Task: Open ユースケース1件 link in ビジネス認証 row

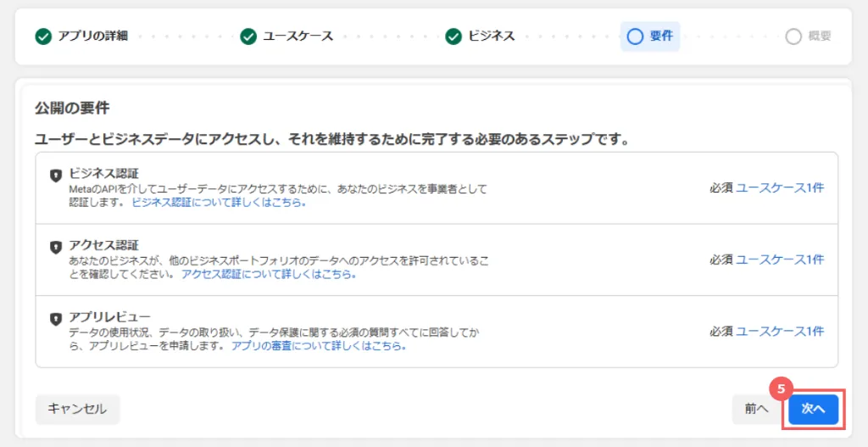Action: (779, 188)
